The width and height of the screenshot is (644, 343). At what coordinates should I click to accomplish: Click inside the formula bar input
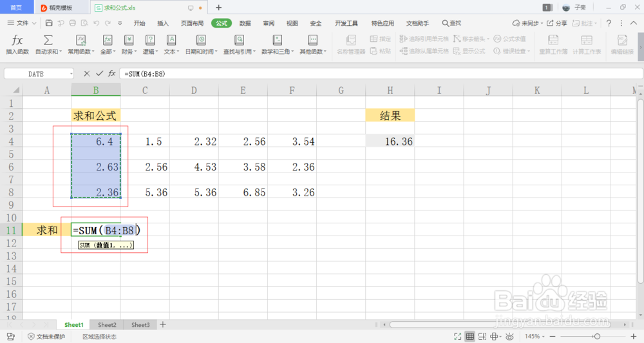(381, 74)
